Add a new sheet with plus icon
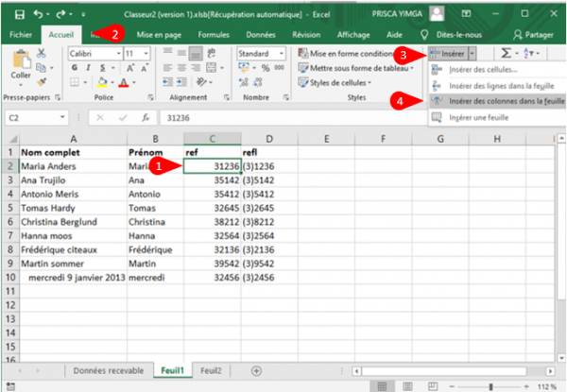 click(x=255, y=370)
